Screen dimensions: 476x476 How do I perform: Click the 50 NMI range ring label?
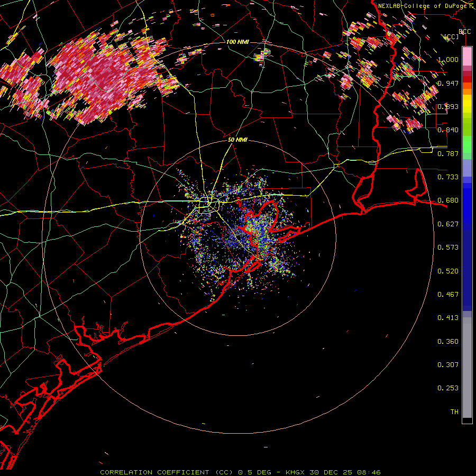237,140
